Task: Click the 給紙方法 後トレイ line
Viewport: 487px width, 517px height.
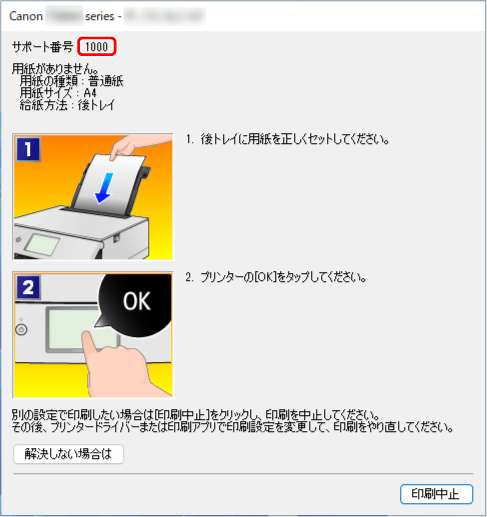Action: click(x=67, y=105)
